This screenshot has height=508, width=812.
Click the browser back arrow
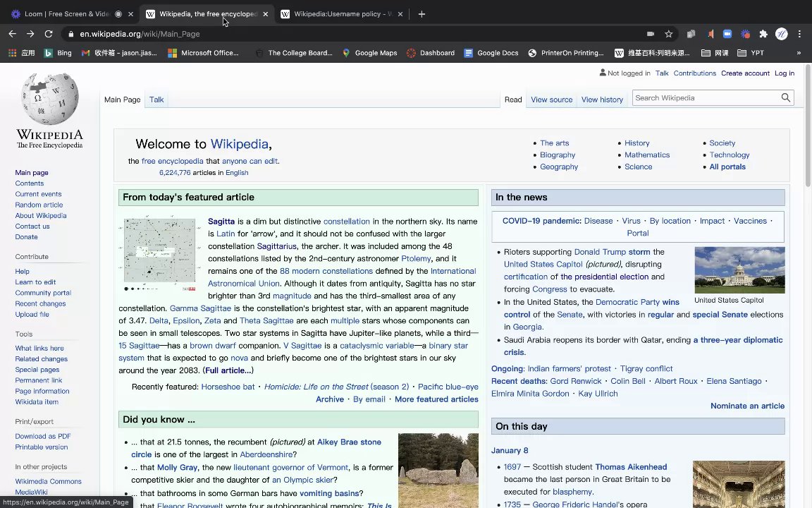click(x=13, y=34)
